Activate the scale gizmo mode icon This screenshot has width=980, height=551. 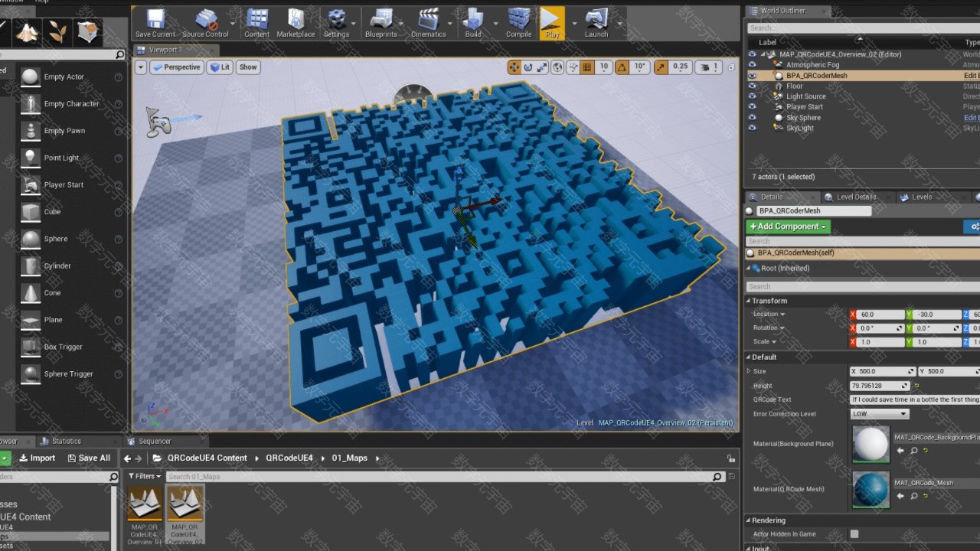[543, 67]
